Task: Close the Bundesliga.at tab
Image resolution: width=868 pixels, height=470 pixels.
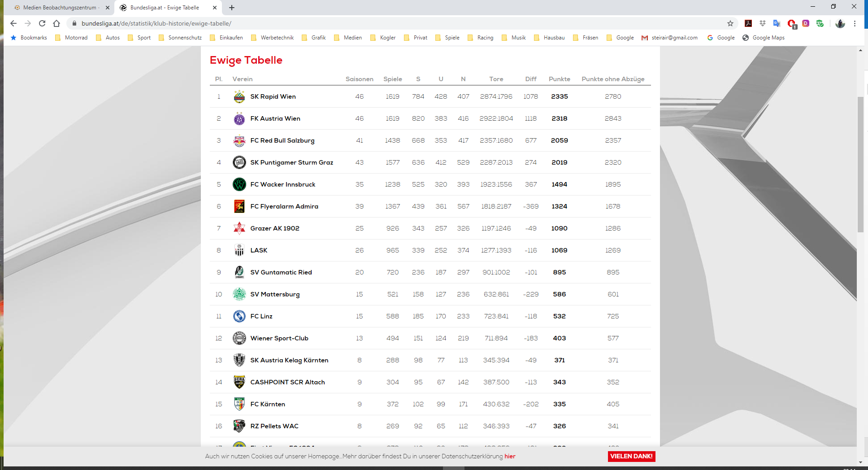Action: pos(215,8)
